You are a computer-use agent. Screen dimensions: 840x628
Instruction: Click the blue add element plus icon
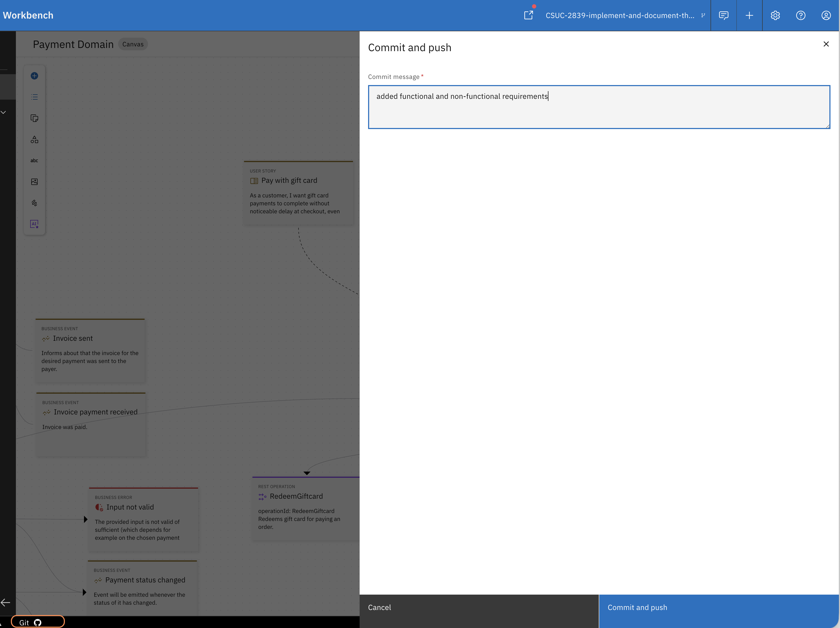[x=34, y=76]
